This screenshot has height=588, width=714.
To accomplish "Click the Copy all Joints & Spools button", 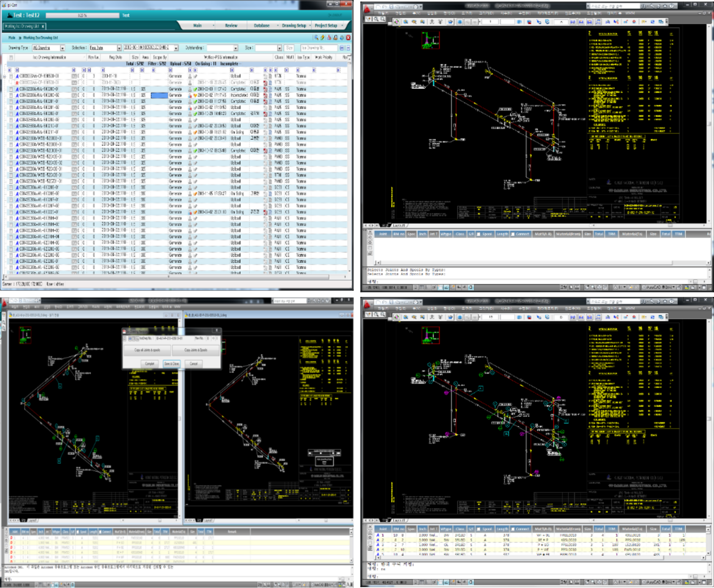I will point(147,350).
